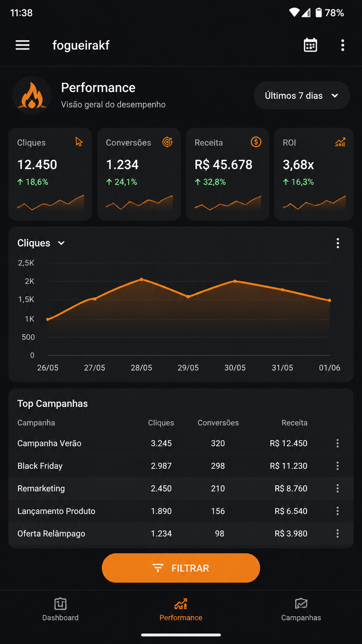Click the dollar coin icon on Receita card
This screenshot has height=644, width=362.
(256, 142)
